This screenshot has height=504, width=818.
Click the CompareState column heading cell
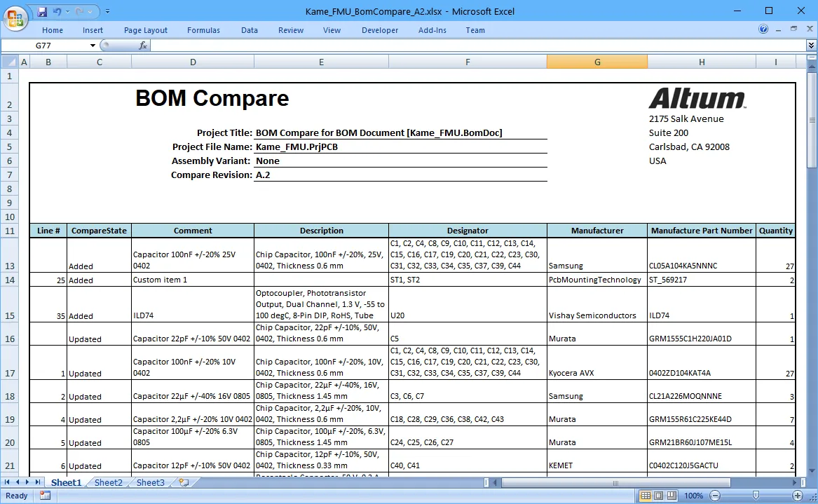click(x=99, y=231)
